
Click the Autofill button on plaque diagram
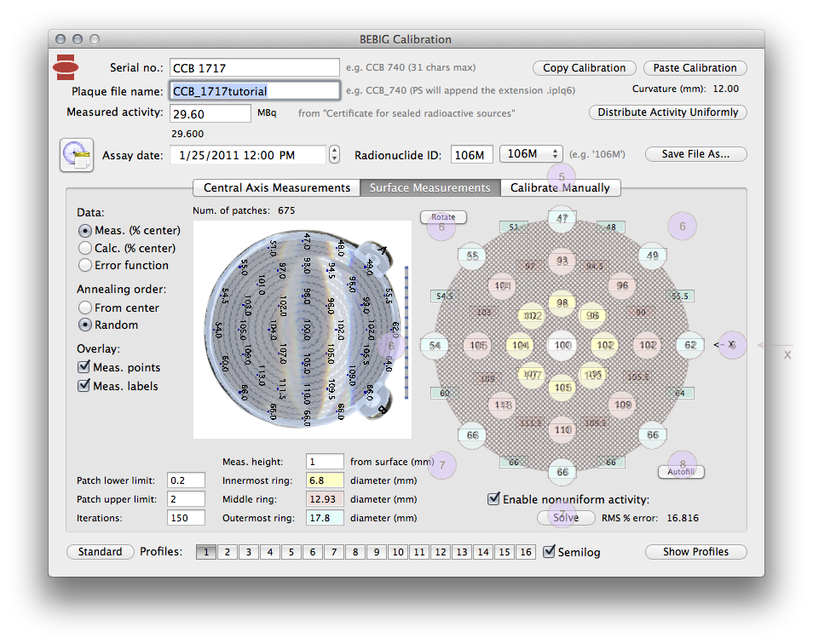pyautogui.click(x=681, y=471)
